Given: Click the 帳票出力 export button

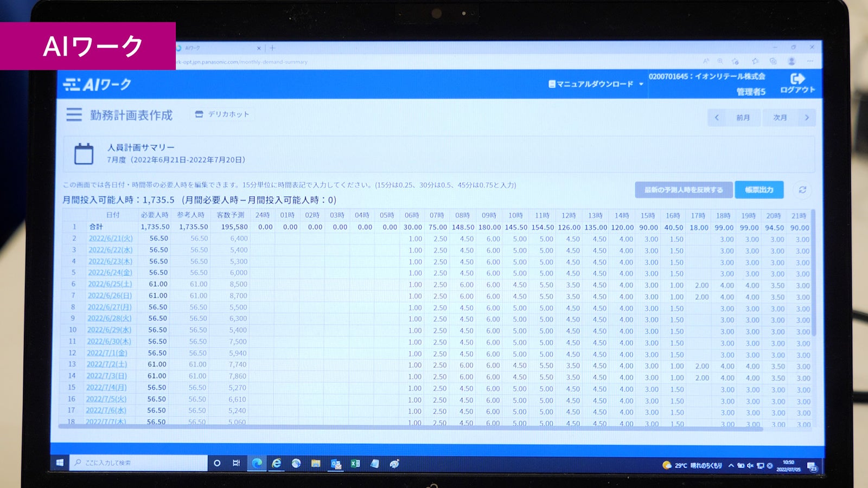Looking at the screenshot, I should click(x=759, y=190).
